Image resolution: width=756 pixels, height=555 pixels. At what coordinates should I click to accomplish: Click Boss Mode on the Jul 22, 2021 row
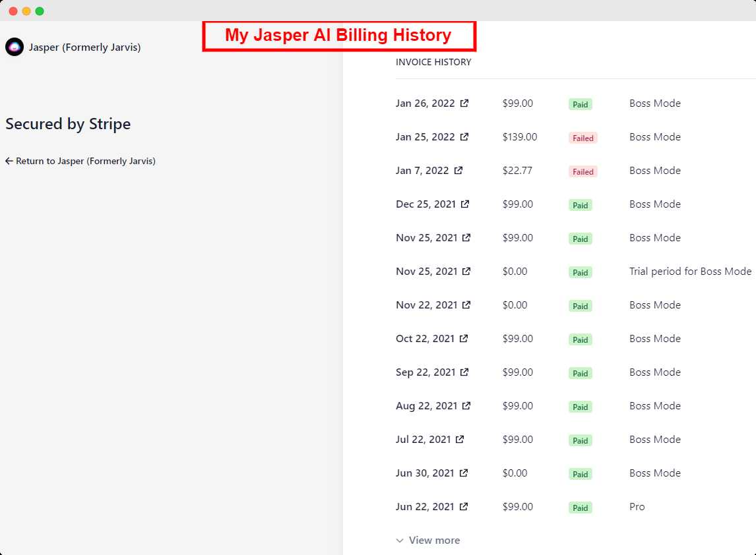tap(655, 440)
